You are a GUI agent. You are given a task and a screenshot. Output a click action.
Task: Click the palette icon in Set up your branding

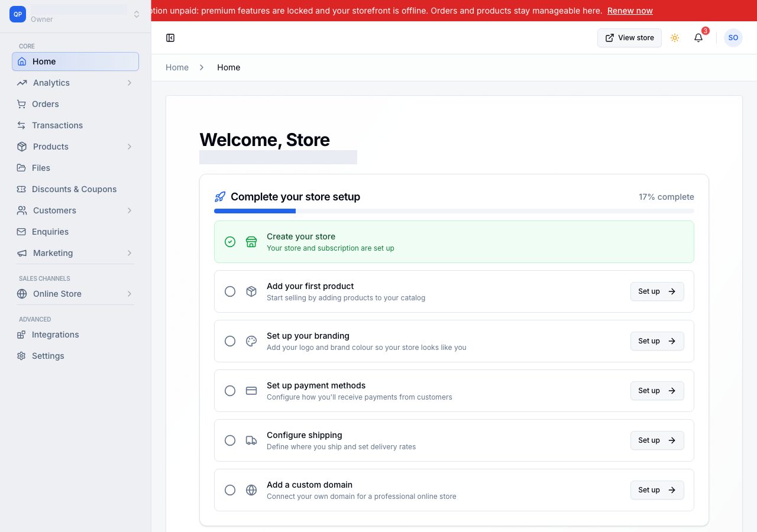(251, 341)
